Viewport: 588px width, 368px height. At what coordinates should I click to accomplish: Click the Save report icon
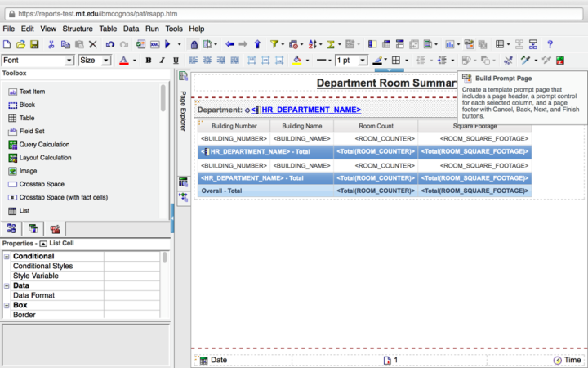(x=33, y=44)
